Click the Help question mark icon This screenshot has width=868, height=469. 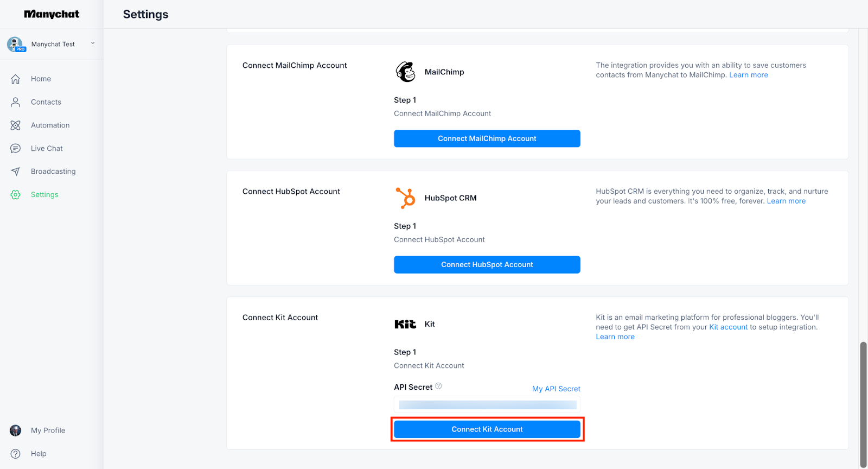[x=15, y=454]
